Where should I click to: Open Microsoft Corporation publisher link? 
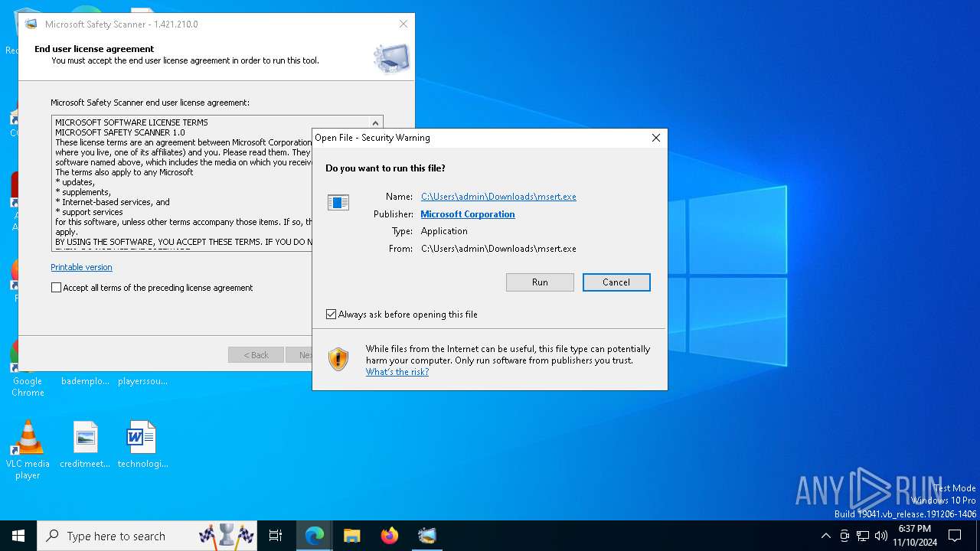[468, 214]
